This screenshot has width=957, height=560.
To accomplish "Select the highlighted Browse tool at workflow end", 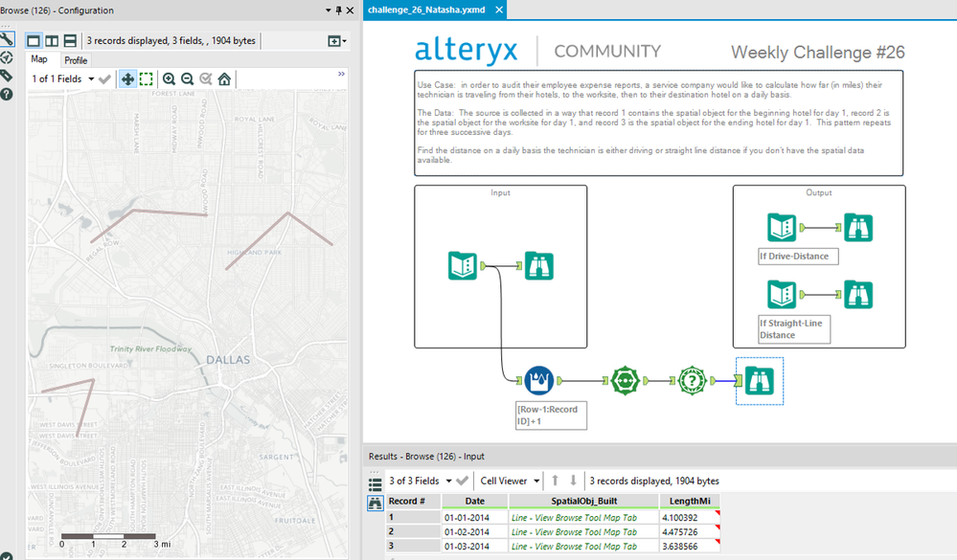I will (760, 381).
